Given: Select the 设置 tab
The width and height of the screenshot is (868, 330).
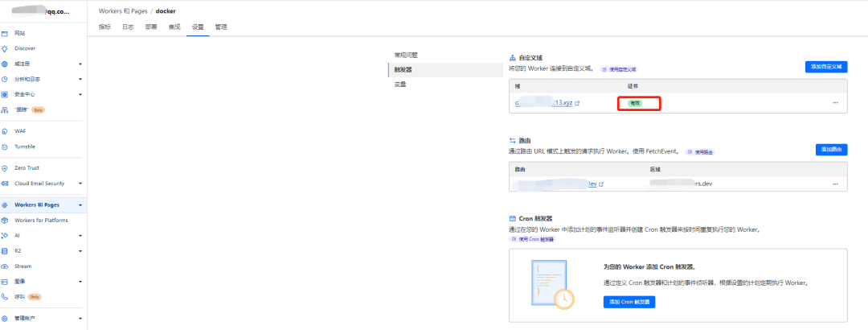Looking at the screenshot, I should (198, 27).
